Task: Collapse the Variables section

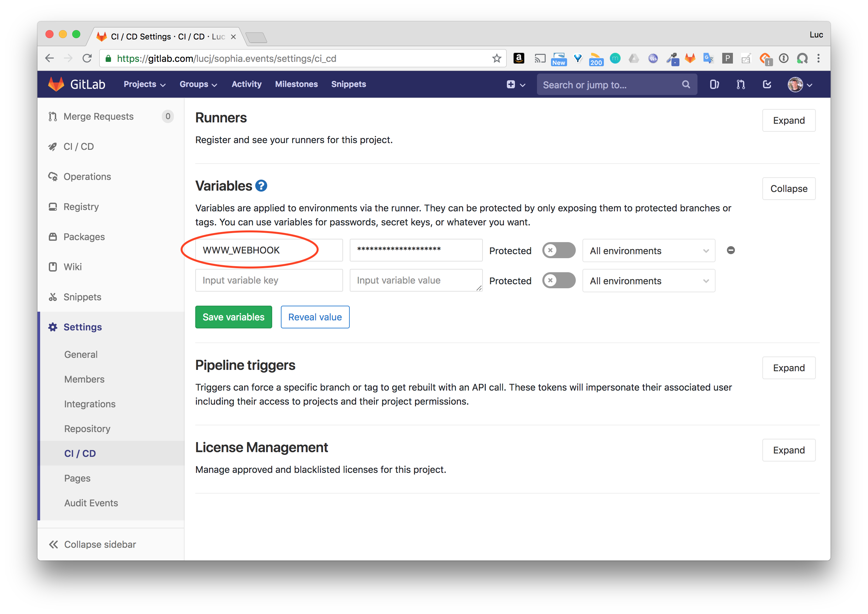Action: click(x=788, y=189)
